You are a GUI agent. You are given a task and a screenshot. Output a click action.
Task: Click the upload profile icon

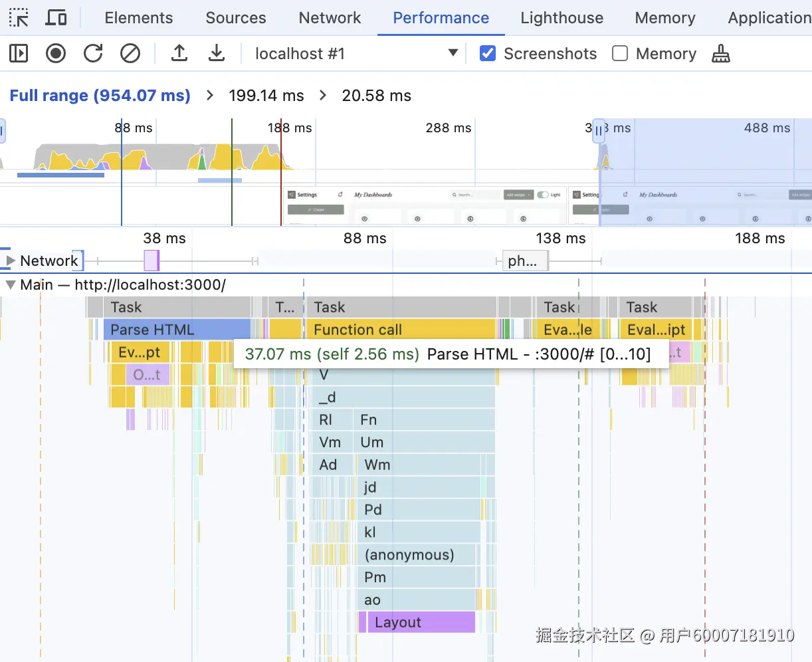coord(179,53)
